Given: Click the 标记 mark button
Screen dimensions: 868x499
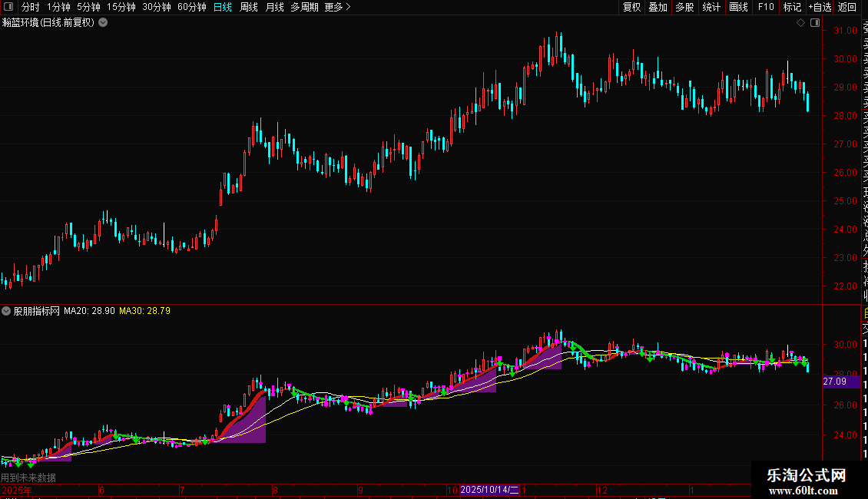Looking at the screenshot, I should point(792,7).
